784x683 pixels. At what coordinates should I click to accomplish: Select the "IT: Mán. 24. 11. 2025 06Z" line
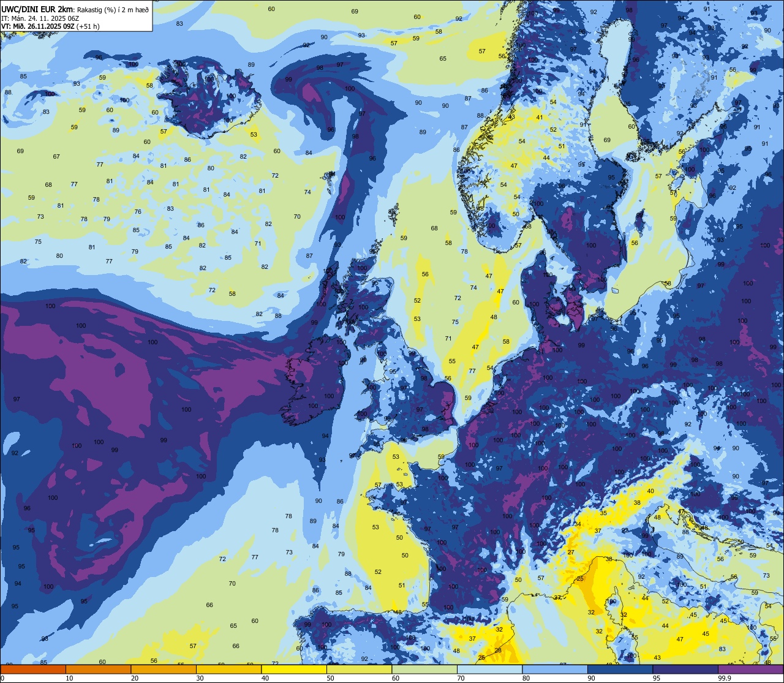[40, 18]
